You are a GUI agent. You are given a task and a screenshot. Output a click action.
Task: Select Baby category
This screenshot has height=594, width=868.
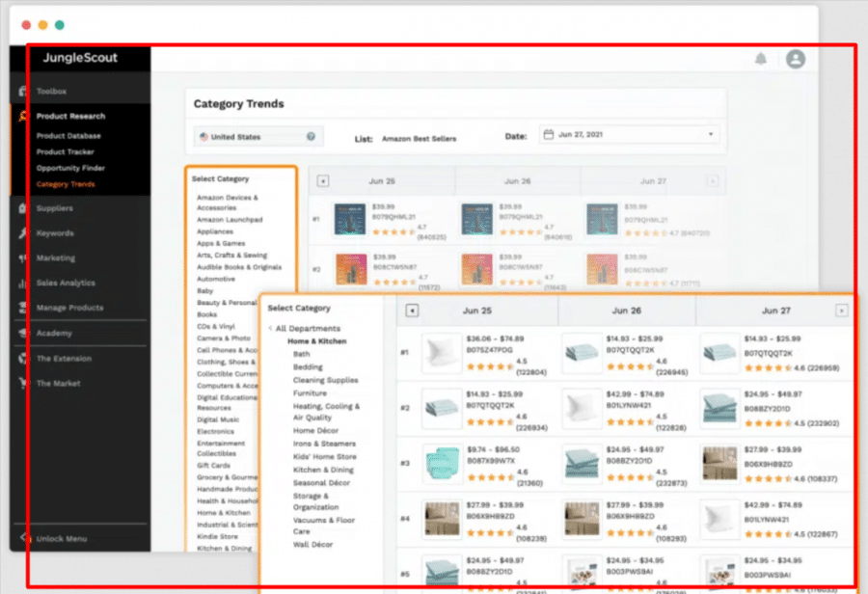click(204, 290)
